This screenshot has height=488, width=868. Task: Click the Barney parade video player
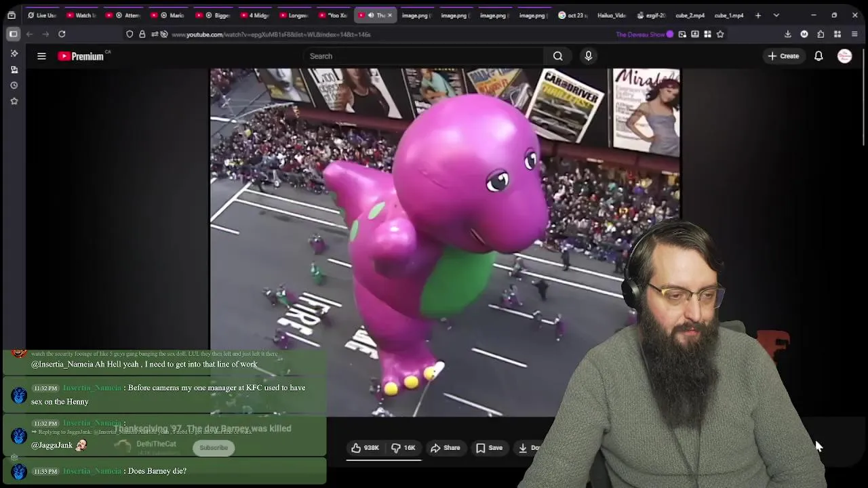[445, 243]
